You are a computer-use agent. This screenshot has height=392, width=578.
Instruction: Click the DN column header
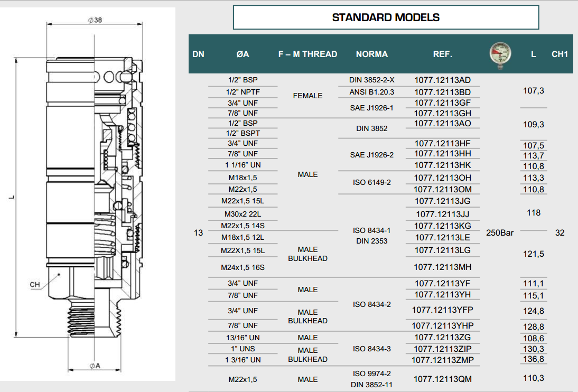point(198,54)
